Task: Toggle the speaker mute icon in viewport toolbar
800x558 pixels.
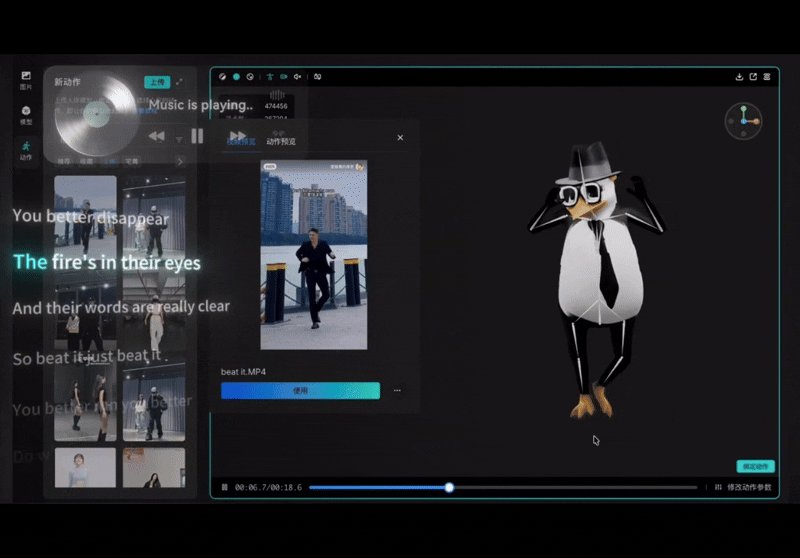Action: coord(298,77)
